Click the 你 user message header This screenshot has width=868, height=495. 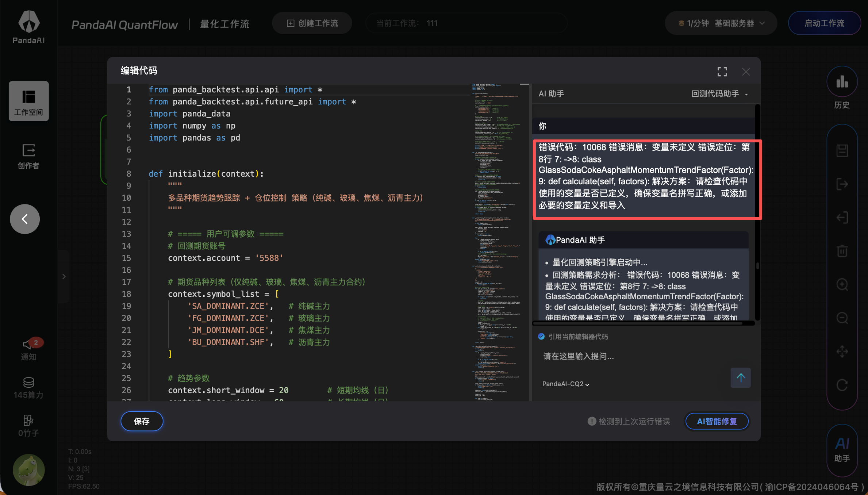[643, 126]
